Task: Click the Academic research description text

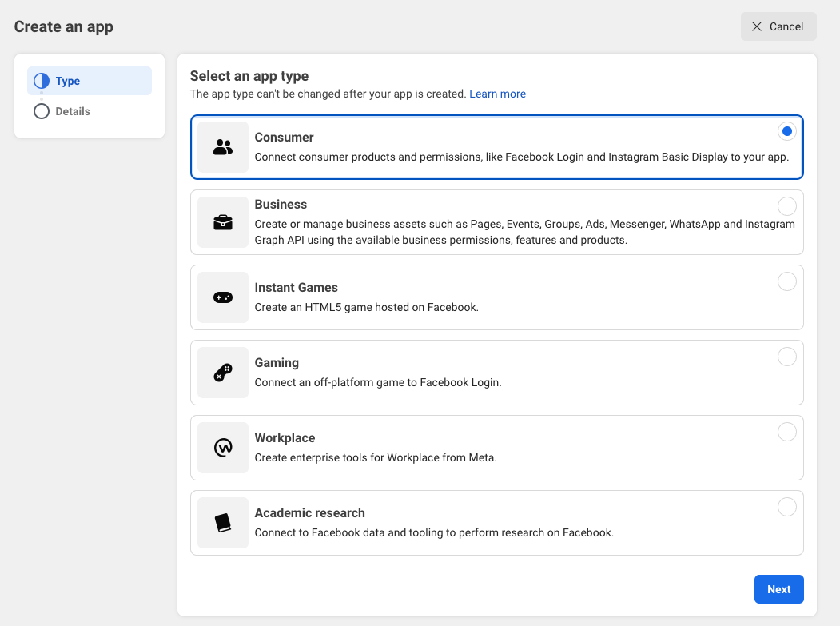Action: coord(434,532)
